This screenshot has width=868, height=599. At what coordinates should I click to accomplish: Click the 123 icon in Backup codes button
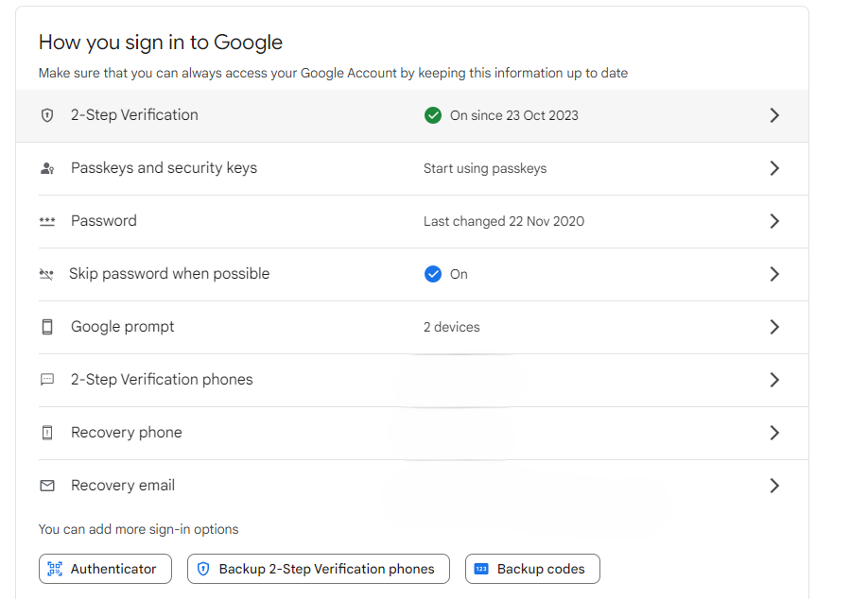click(x=481, y=569)
